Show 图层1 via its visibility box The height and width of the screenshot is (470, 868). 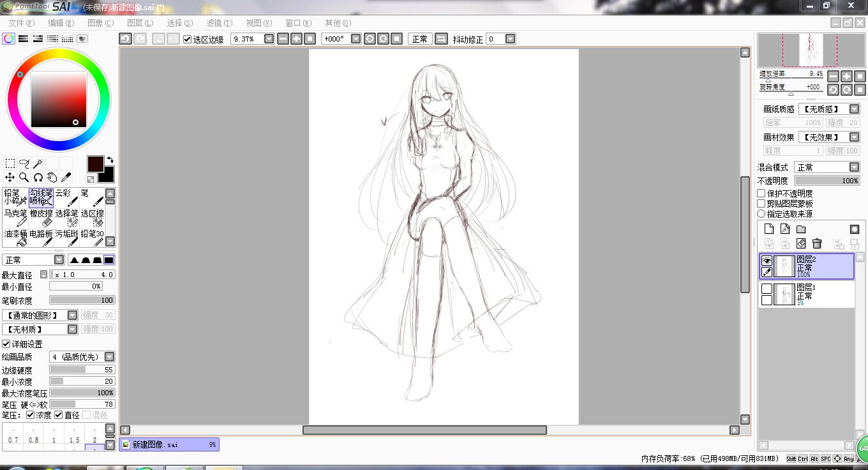coord(767,289)
